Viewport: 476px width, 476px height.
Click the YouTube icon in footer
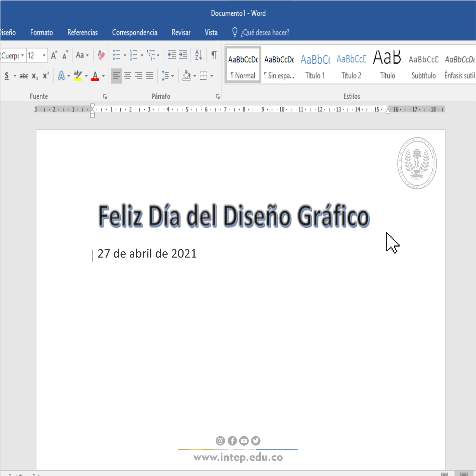tap(244, 441)
